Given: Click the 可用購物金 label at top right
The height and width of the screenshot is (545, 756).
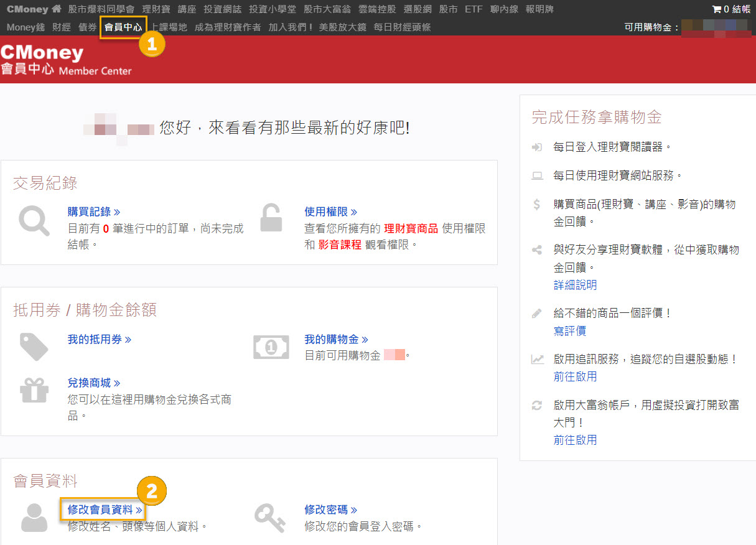Looking at the screenshot, I should click(652, 27).
